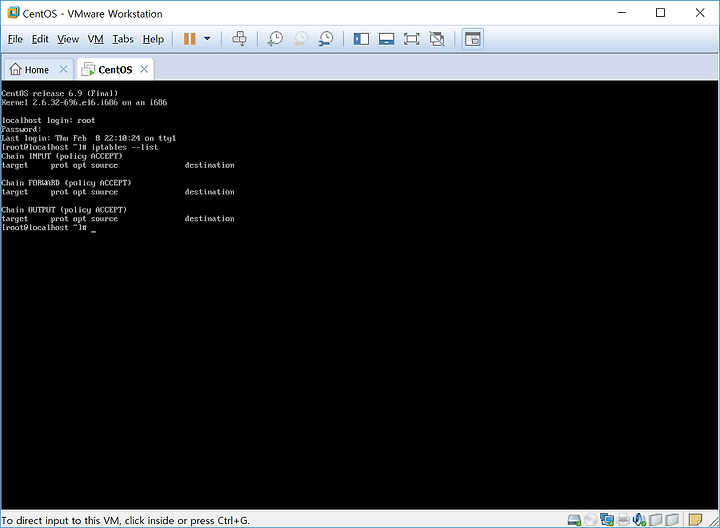The width and height of the screenshot is (720, 528).
Task: Toggle the console view button
Action: pyautogui.click(x=472, y=39)
